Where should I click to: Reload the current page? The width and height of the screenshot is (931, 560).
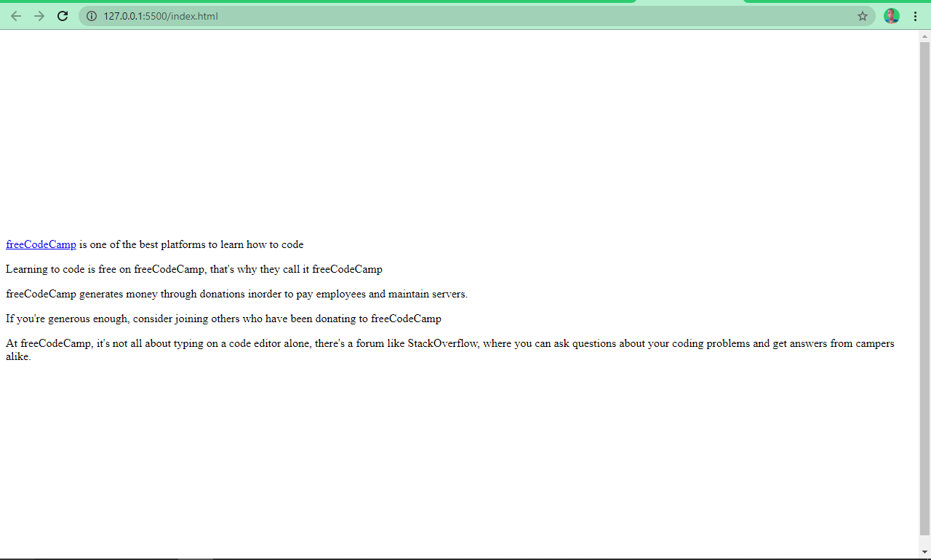[63, 16]
